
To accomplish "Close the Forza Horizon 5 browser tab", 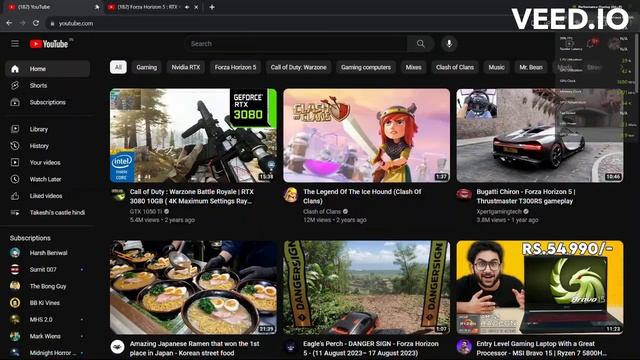I will (196, 7).
